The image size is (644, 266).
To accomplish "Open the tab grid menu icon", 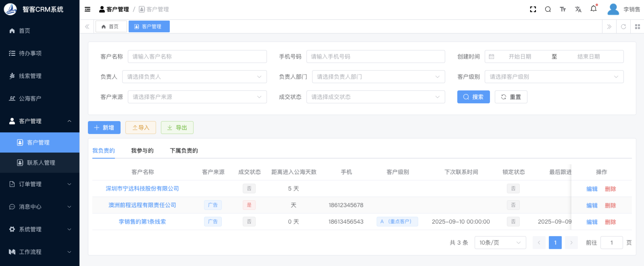I will (637, 27).
